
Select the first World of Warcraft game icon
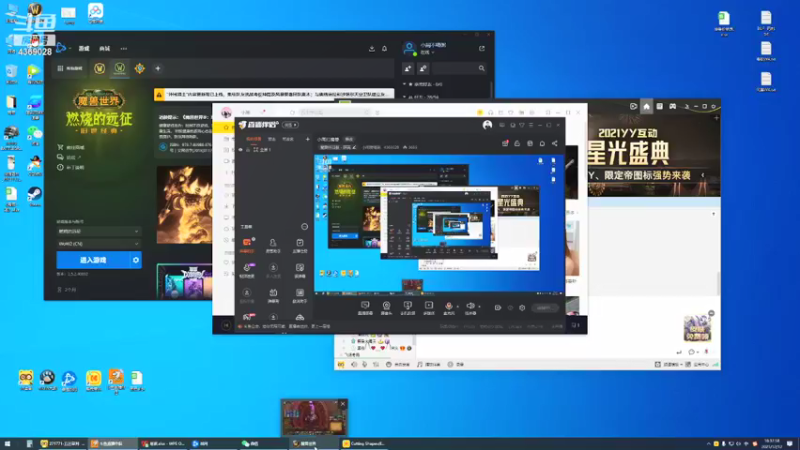click(99, 68)
